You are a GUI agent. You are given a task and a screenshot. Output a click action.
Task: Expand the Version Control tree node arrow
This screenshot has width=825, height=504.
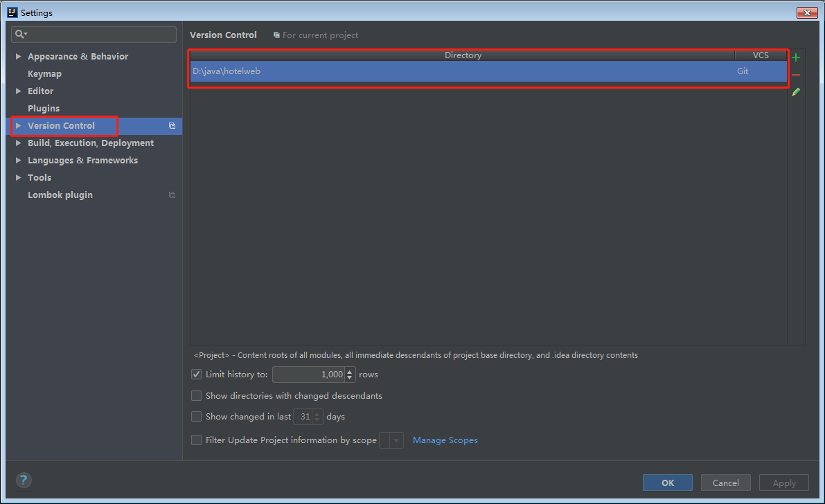[x=19, y=126]
